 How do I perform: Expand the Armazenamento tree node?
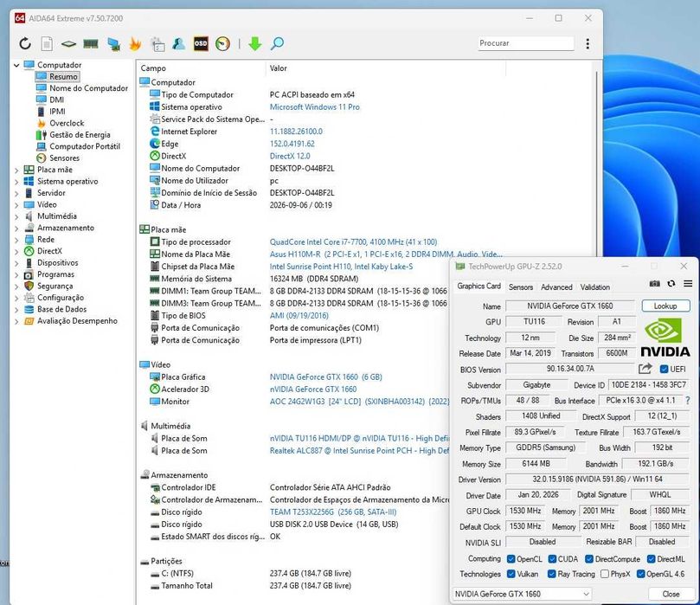[x=16, y=228]
